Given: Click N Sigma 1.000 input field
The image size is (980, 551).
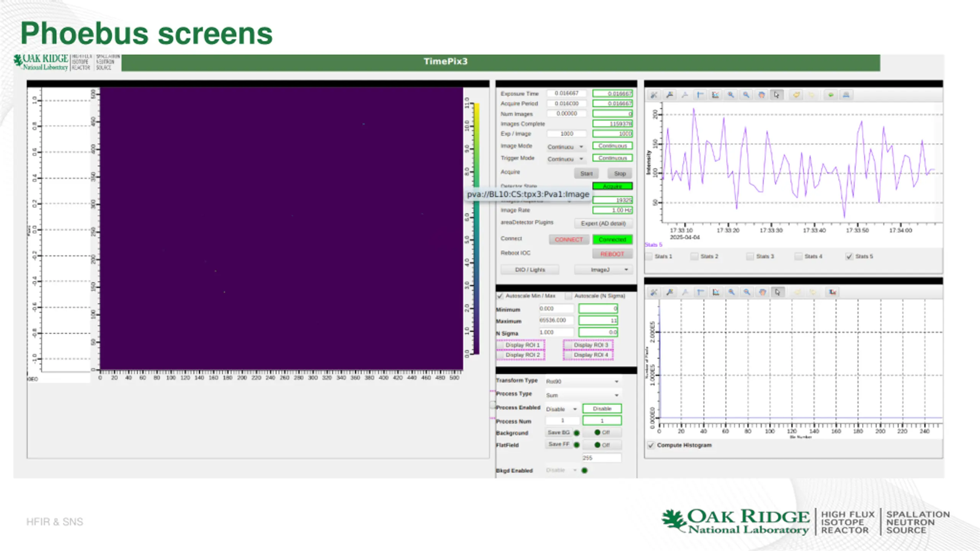Looking at the screenshot, I should 556,333.
